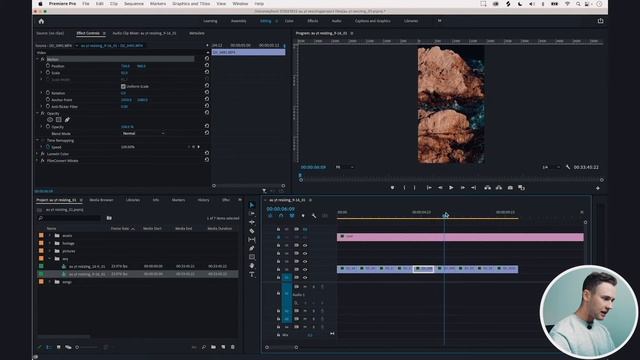Open the Blend Mode dropdown
This screenshot has height=360, width=640.
point(143,133)
